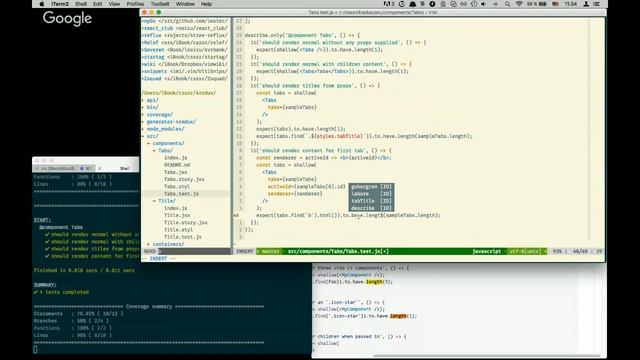
Task: Click the menu bar clock showing 11:34
Action: [x=571, y=4]
